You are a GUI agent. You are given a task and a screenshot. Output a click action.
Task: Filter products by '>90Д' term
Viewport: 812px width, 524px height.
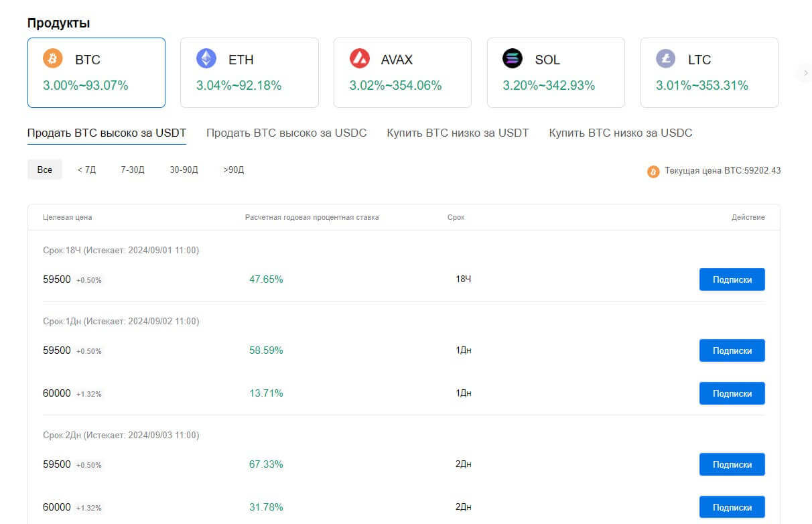point(234,170)
